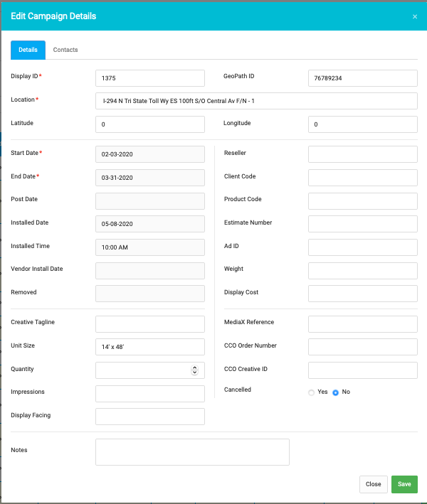Click the Display Facing input

150,417
